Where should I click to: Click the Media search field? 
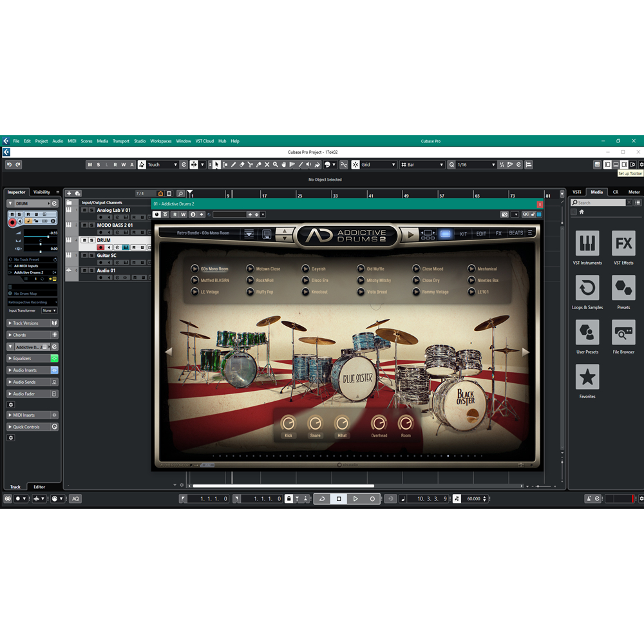click(x=598, y=202)
